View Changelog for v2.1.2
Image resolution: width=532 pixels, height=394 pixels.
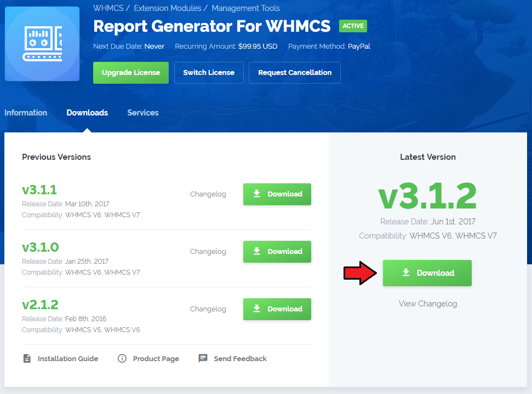pos(208,309)
